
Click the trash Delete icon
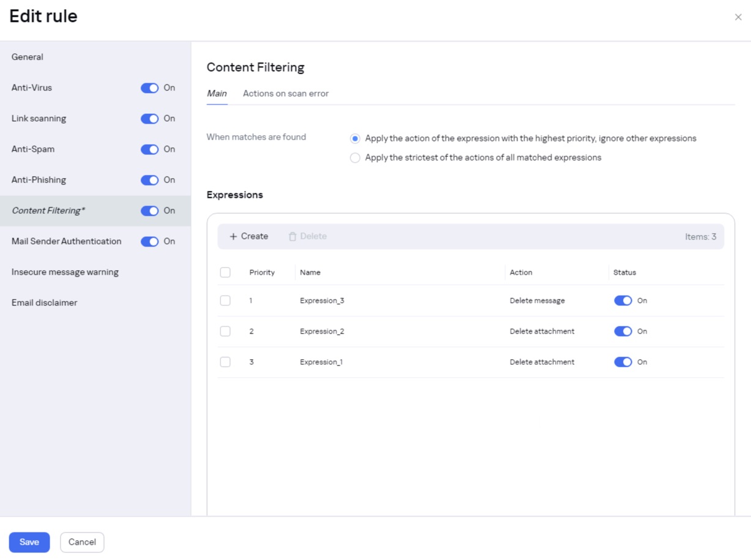click(293, 237)
